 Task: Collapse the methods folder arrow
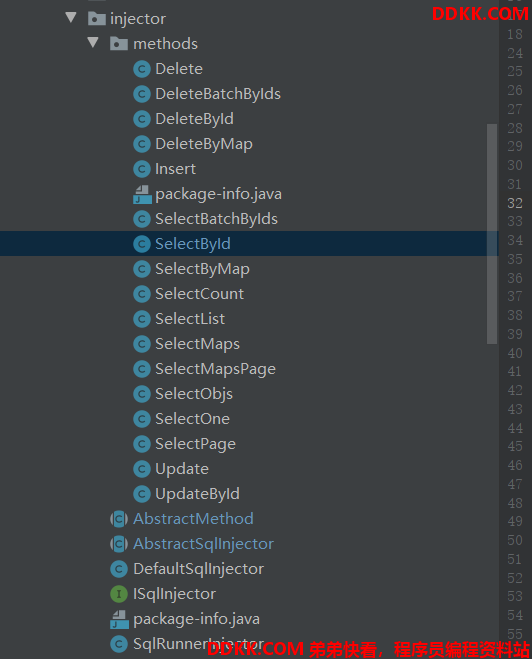point(93,42)
